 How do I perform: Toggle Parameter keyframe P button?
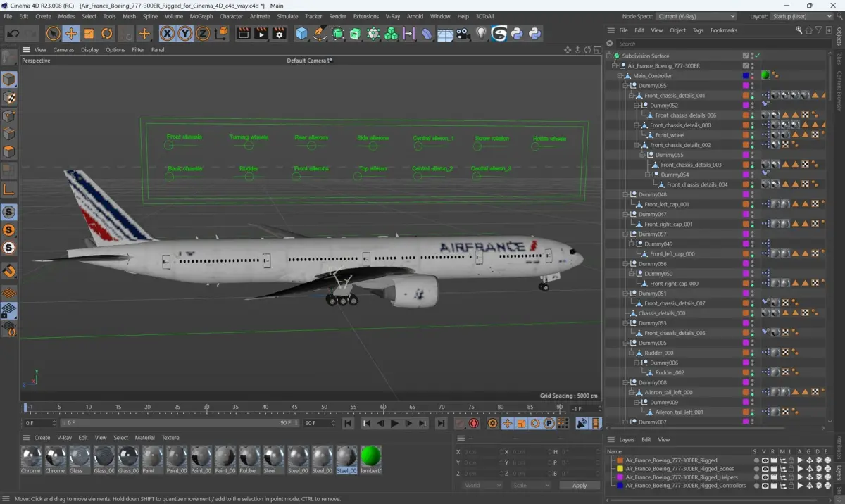click(x=549, y=423)
